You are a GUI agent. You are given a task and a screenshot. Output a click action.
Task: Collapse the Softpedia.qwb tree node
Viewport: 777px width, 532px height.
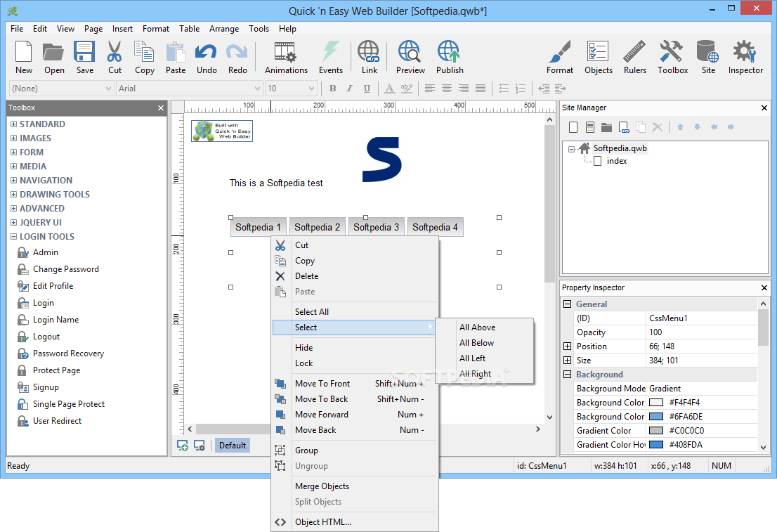[x=571, y=149]
